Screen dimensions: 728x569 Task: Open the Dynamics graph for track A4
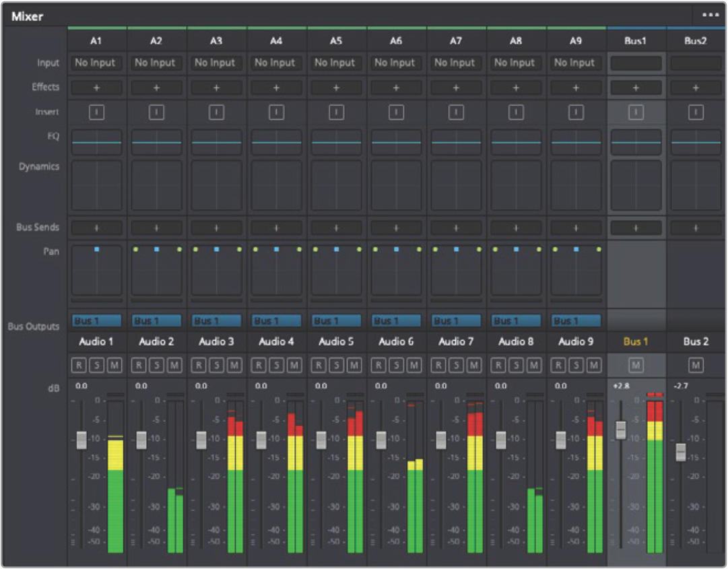[x=276, y=185]
